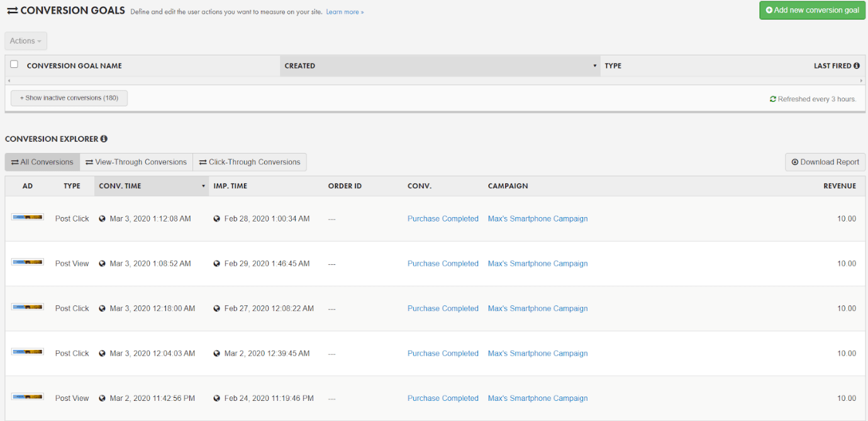
Task: Click Post Click type in 12:18:00 AM row
Action: [x=72, y=308]
